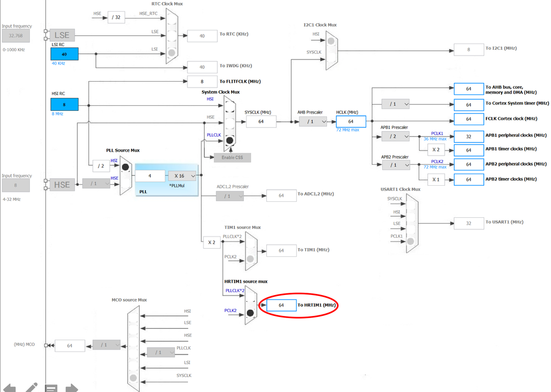Open the MCO output /1 divider dropdown
The image size is (551, 392).
[106, 345]
